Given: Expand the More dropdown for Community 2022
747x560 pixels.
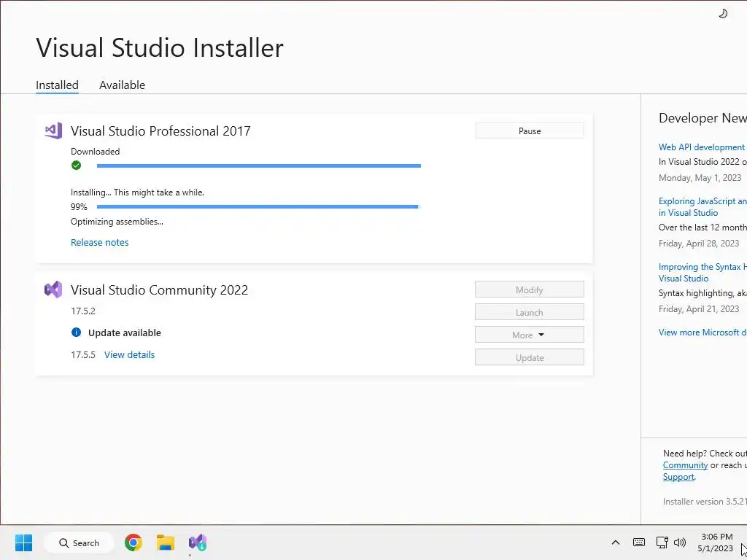Looking at the screenshot, I should (530, 335).
